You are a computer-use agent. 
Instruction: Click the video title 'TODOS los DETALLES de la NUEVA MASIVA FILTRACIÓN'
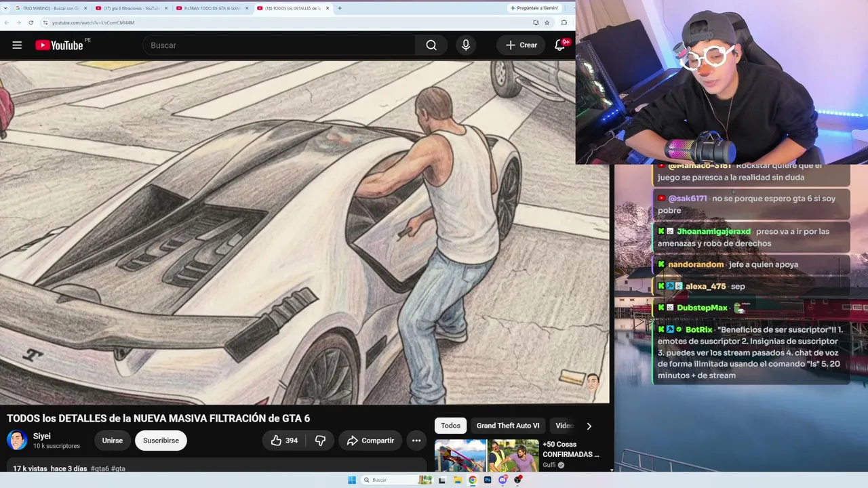158,418
